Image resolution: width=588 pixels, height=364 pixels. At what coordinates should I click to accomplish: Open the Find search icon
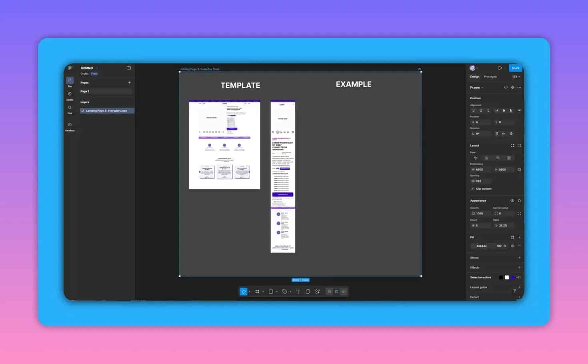[70, 107]
